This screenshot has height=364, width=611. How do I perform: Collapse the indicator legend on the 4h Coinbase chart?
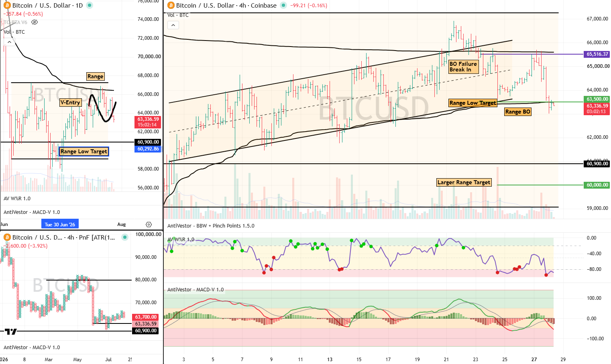(x=173, y=25)
